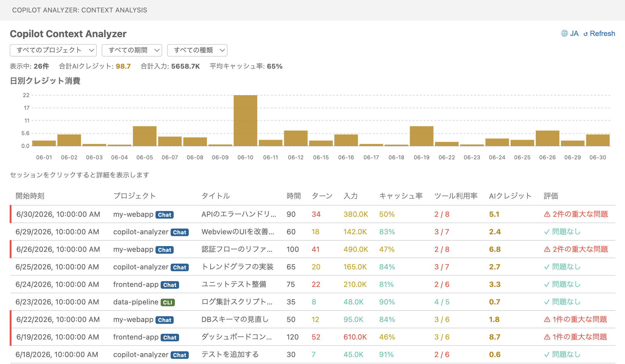Click the AIクレジット column header
The height and width of the screenshot is (364, 625).
(x=510, y=196)
